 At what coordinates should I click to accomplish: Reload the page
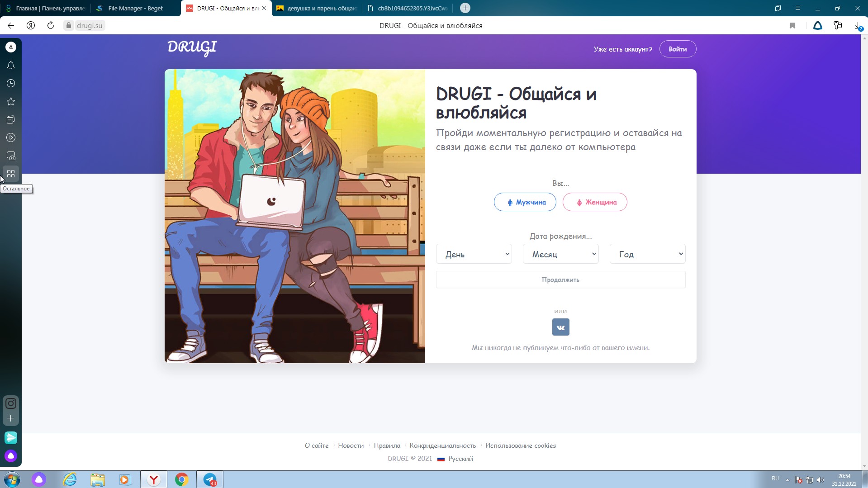51,26
